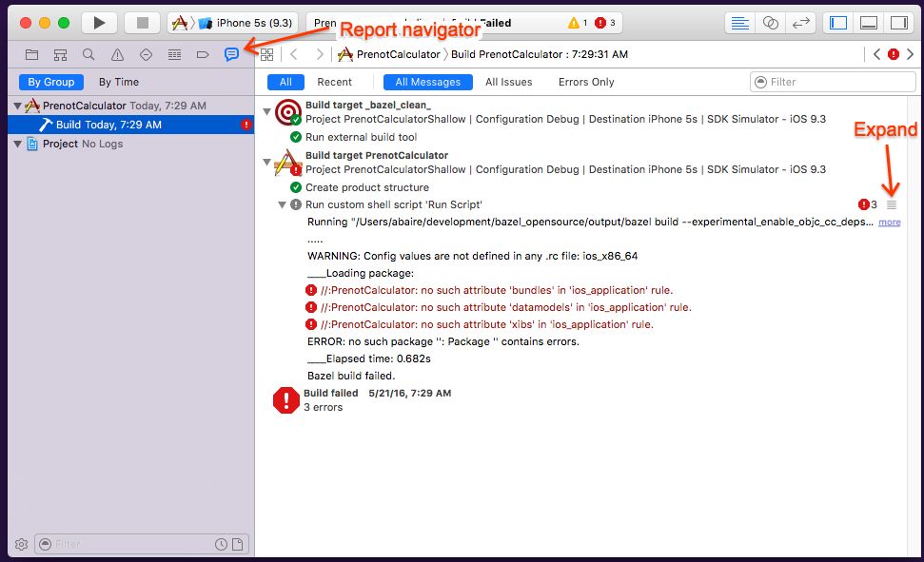Collapse the Project No Logs group
This screenshot has width=924, height=562.
click(18, 145)
